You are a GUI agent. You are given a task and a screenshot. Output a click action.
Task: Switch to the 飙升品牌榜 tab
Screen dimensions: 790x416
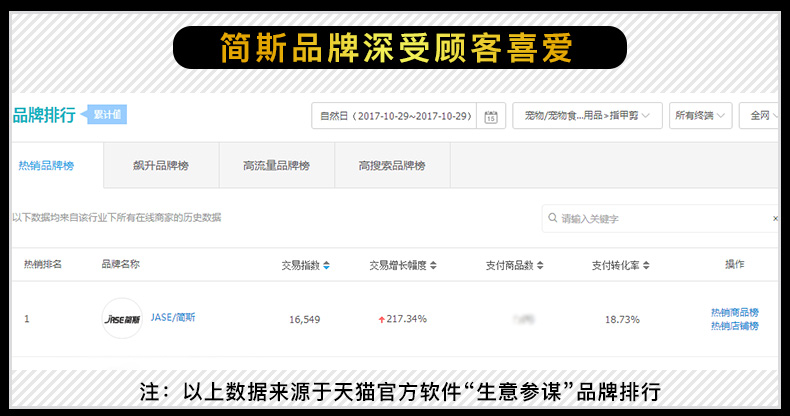[x=161, y=165]
